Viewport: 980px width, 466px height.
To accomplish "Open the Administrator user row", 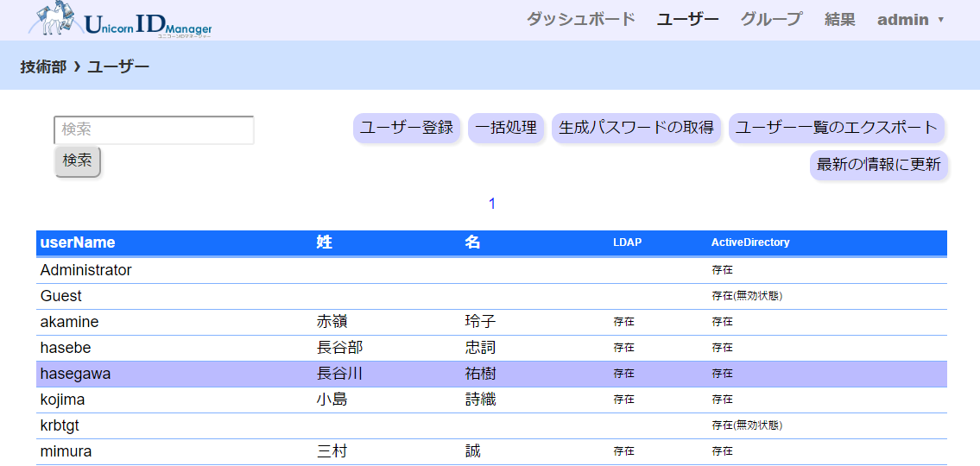I will point(86,270).
